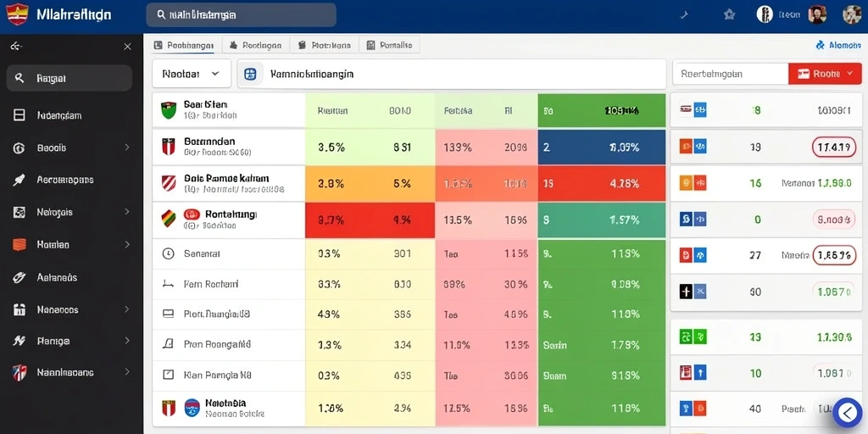Screen dimensions: 868x434
Task: Switch to the Piotatiana tab
Action: click(x=325, y=46)
